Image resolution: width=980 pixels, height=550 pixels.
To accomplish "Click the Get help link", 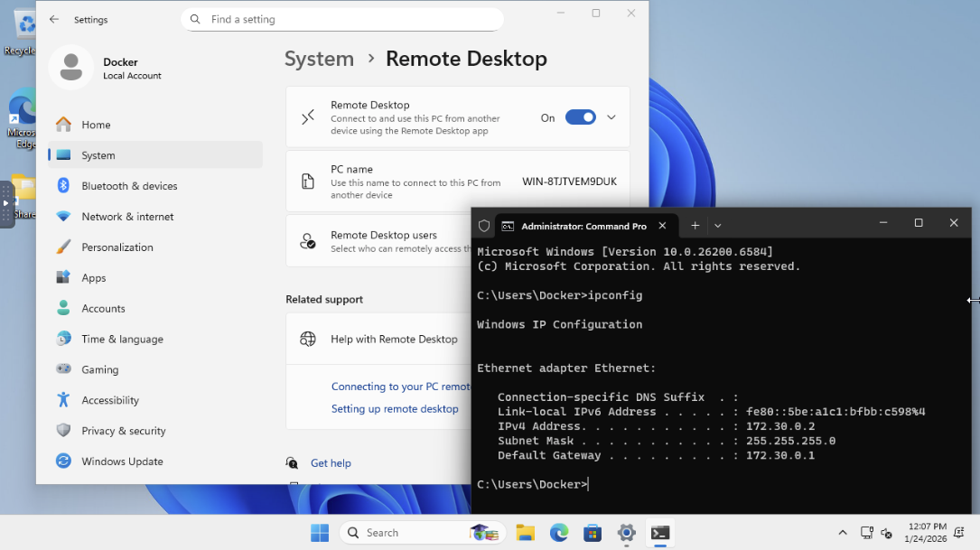I will (331, 463).
